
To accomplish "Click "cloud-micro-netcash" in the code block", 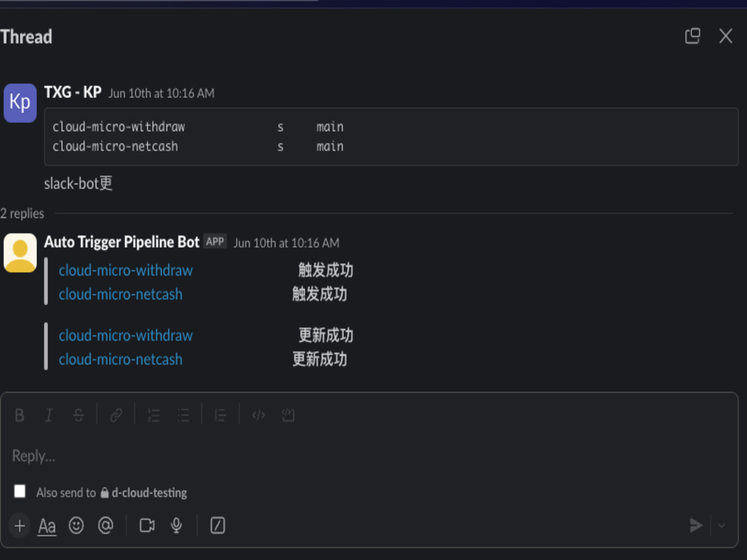I will [115, 146].
